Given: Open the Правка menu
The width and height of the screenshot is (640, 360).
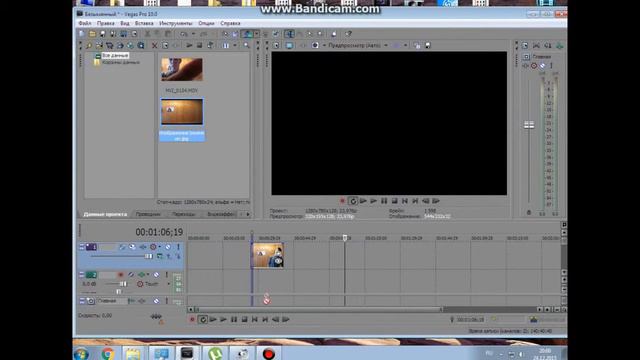Looking at the screenshot, I should pyautogui.click(x=106, y=23).
